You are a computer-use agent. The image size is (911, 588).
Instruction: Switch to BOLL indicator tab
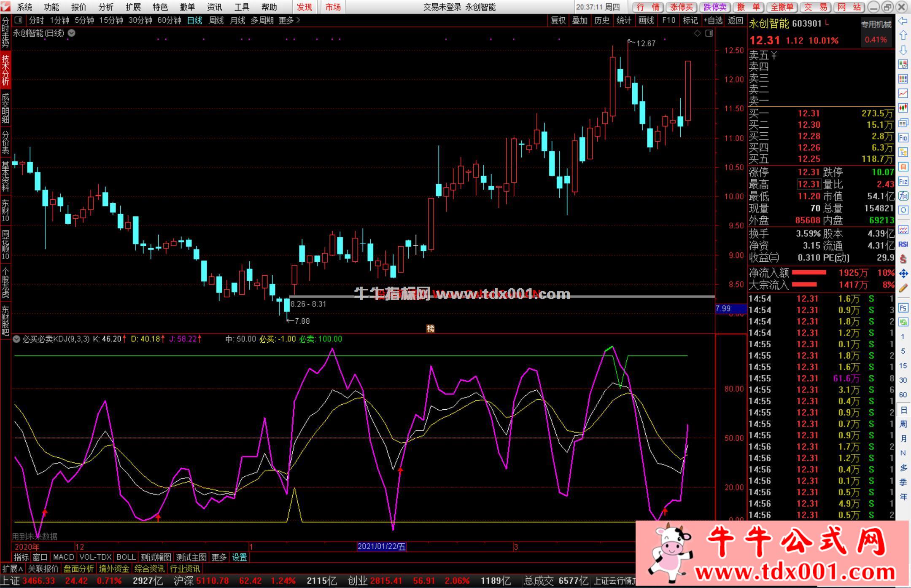[126, 557]
